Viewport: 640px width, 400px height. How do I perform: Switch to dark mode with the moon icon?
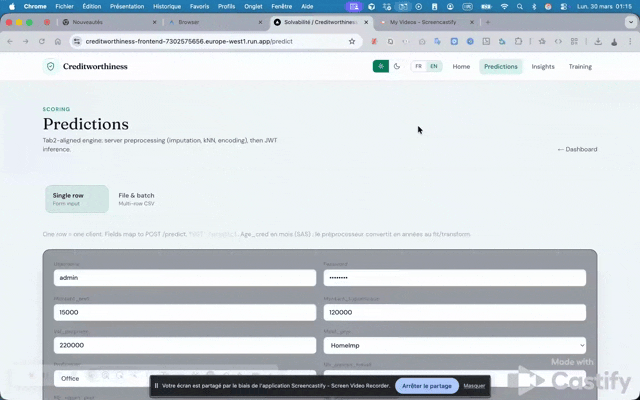tap(397, 67)
